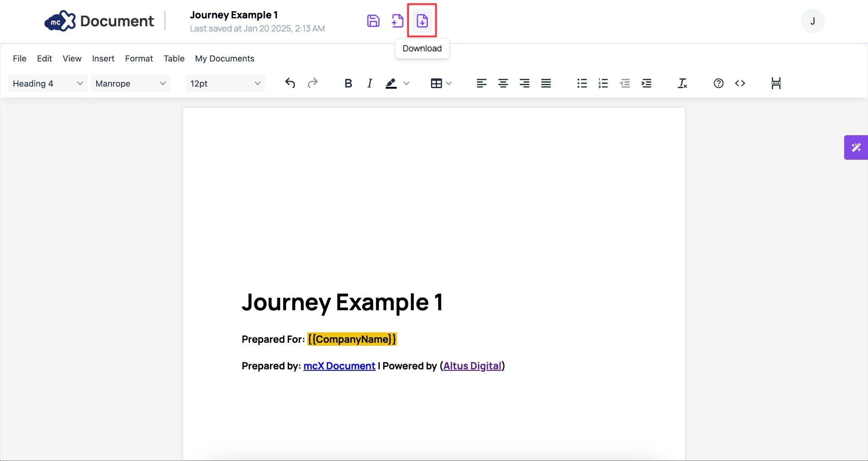Toggle bullet list
868x461 pixels.
[582, 83]
